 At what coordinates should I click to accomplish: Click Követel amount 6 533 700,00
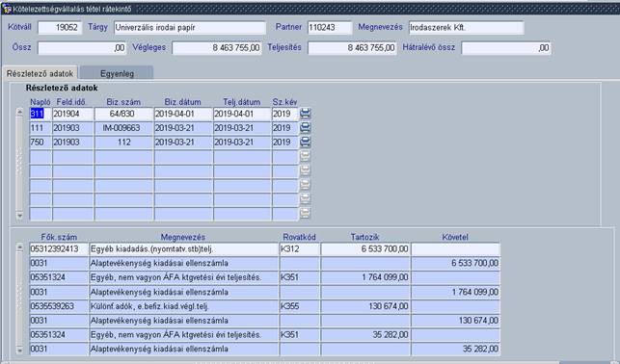[455, 263]
